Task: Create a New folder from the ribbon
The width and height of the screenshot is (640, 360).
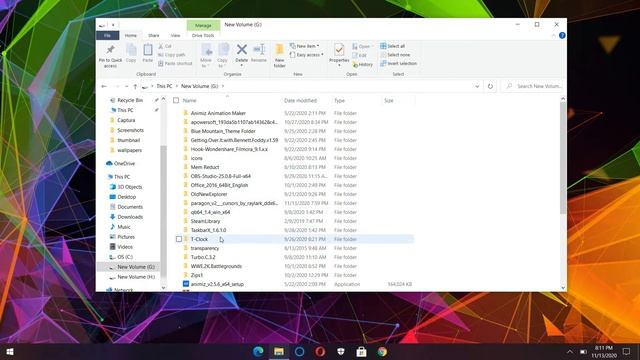Action: coord(280,55)
